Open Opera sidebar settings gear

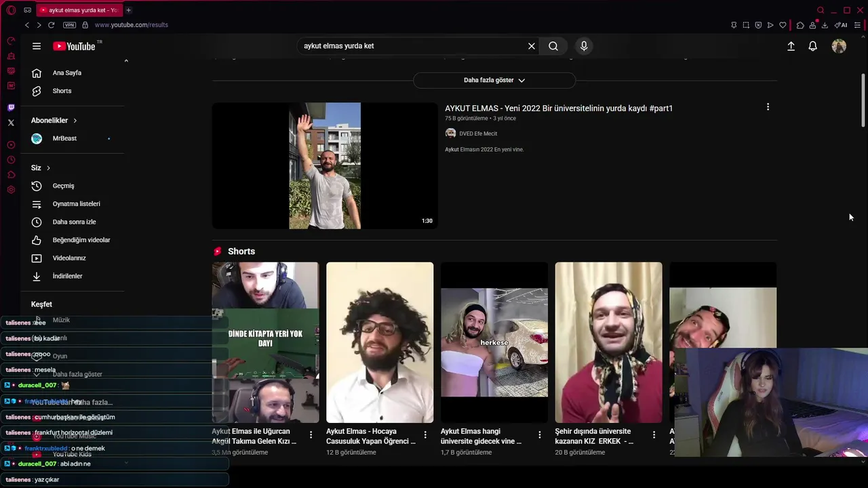[11, 190]
